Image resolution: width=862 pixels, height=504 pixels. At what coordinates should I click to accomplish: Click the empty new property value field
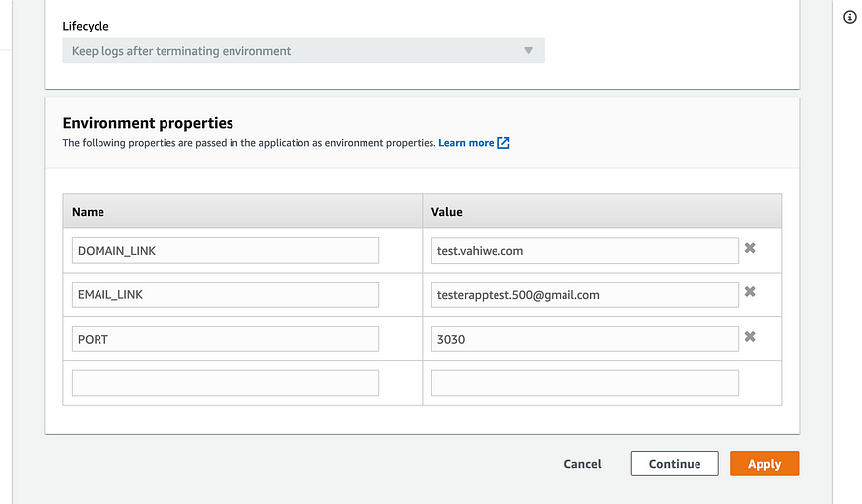point(585,383)
